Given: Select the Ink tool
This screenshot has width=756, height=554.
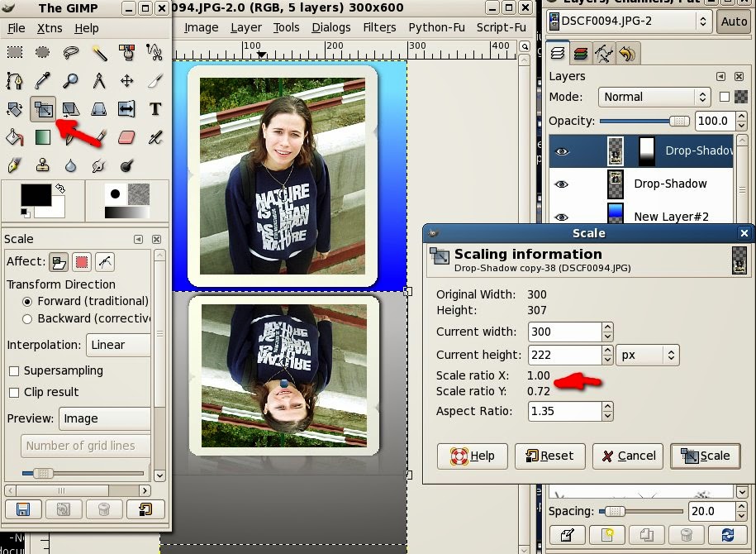Looking at the screenshot, I should coord(15,166).
